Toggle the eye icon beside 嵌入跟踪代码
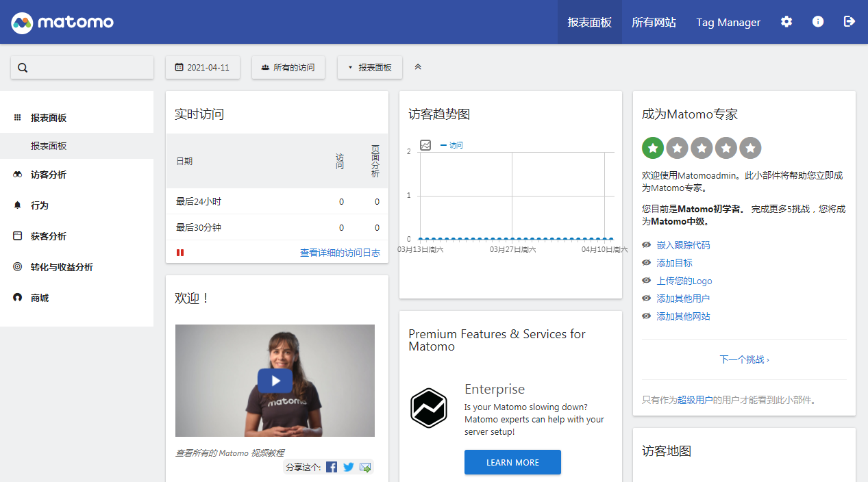The height and width of the screenshot is (482, 868). click(647, 245)
